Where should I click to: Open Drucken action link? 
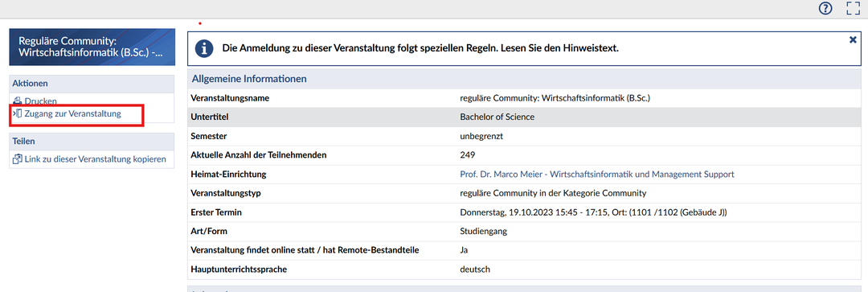pyautogui.click(x=40, y=101)
